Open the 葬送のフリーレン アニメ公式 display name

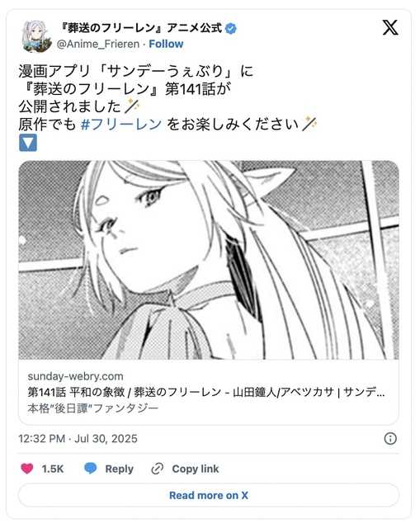click(x=141, y=28)
